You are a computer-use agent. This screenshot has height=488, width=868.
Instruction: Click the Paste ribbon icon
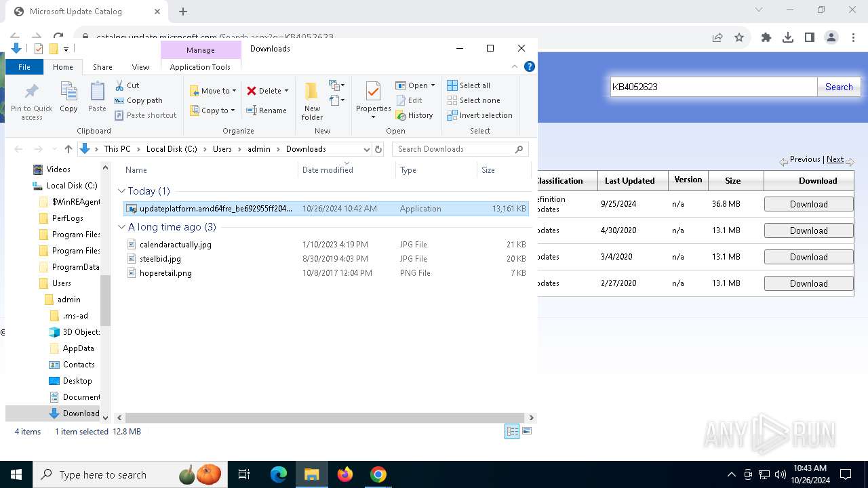pos(97,97)
